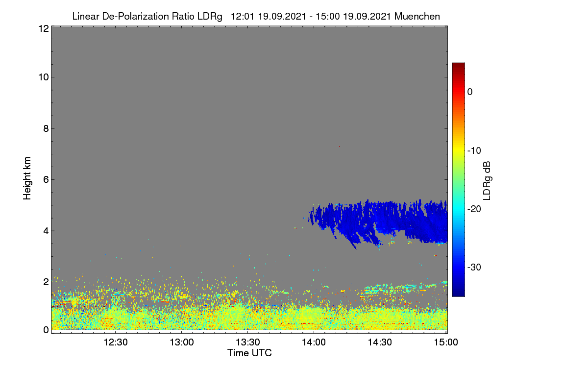Viewport: 588px width, 392px height.
Task: Click the plot title Linear De-Polarization Ratio LDRg
Action: tap(147, 16)
